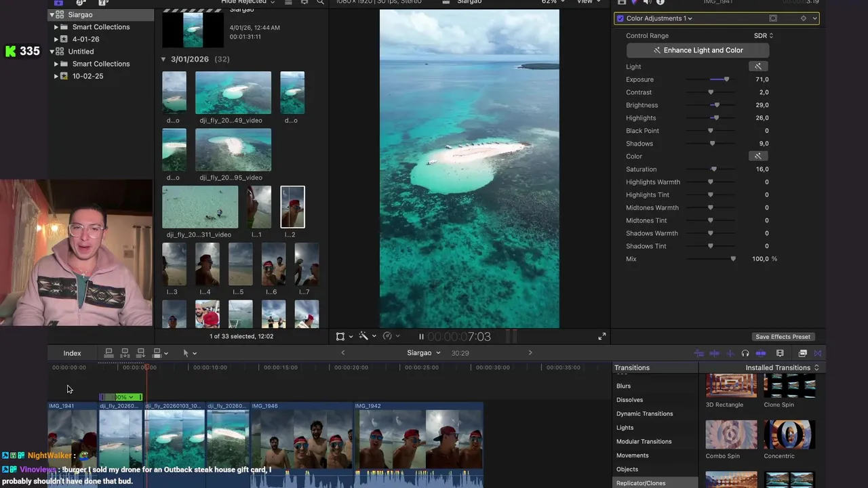868x488 pixels.
Task: Expand the Smart Collections folder under Siargao
Action: tap(56, 27)
